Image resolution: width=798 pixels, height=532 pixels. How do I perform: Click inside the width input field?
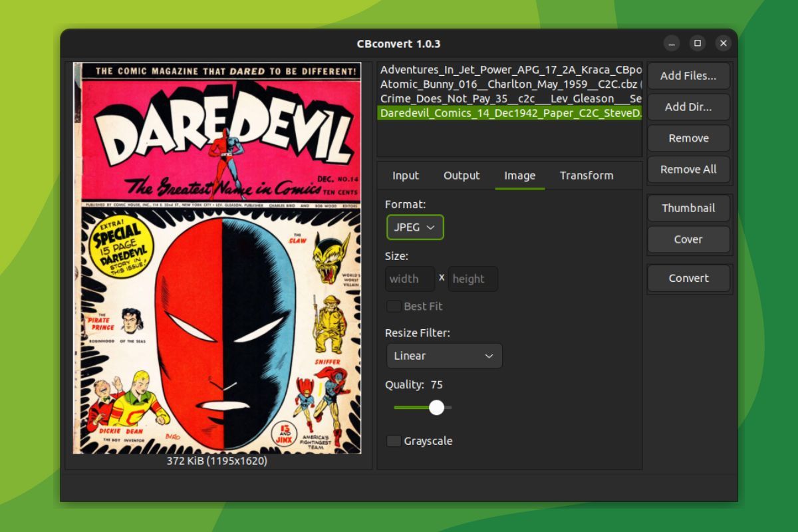tap(410, 279)
